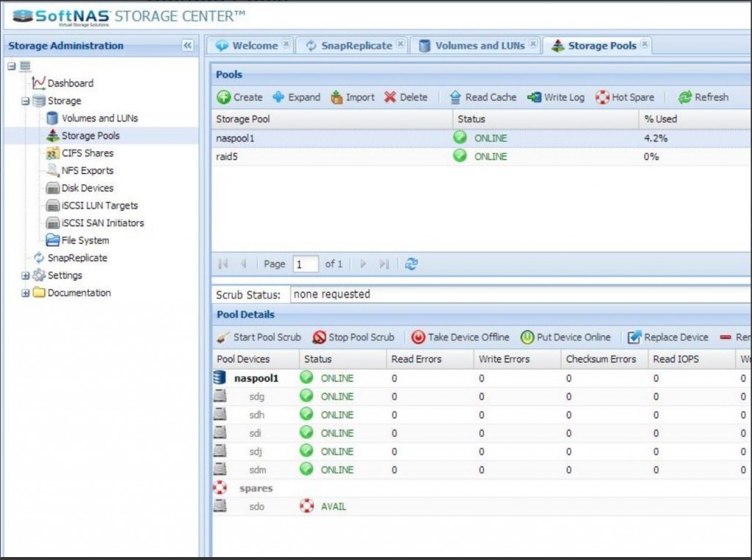Take Device Offline

click(x=460, y=337)
